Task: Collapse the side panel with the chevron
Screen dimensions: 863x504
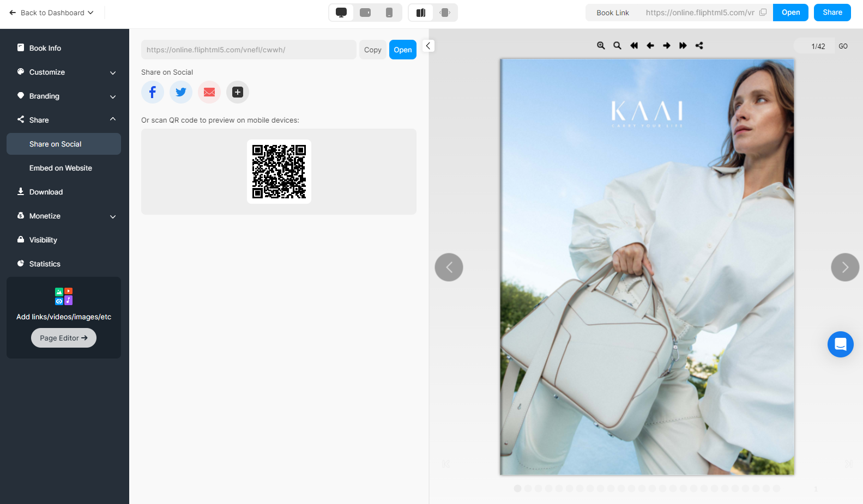Action: (429, 46)
